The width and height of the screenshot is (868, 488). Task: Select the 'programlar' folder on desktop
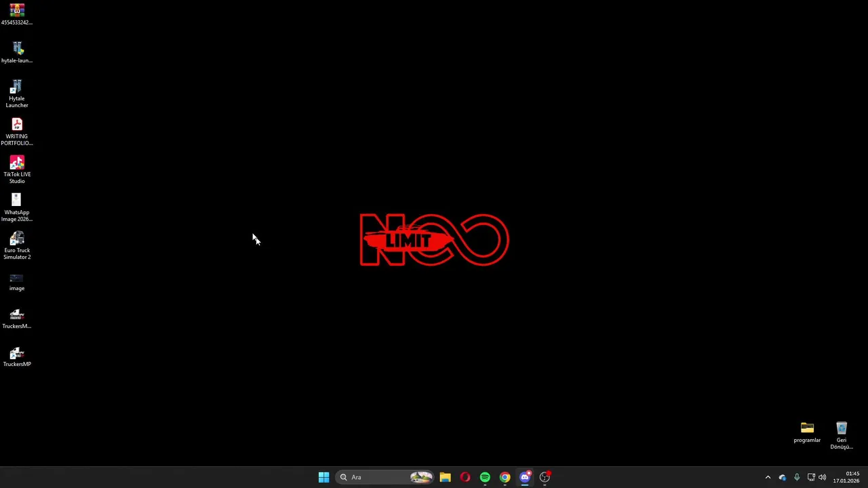[807, 432]
